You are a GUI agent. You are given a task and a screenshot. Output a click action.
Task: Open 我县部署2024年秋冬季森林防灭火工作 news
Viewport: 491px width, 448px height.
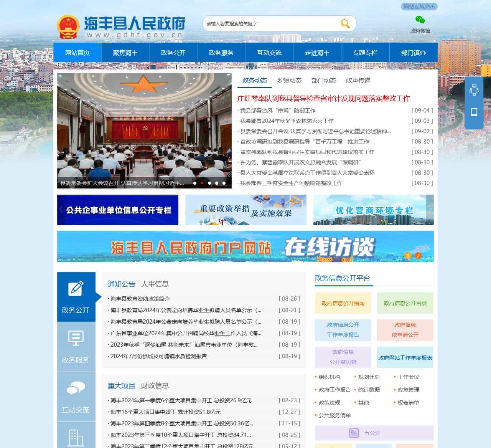click(x=287, y=121)
